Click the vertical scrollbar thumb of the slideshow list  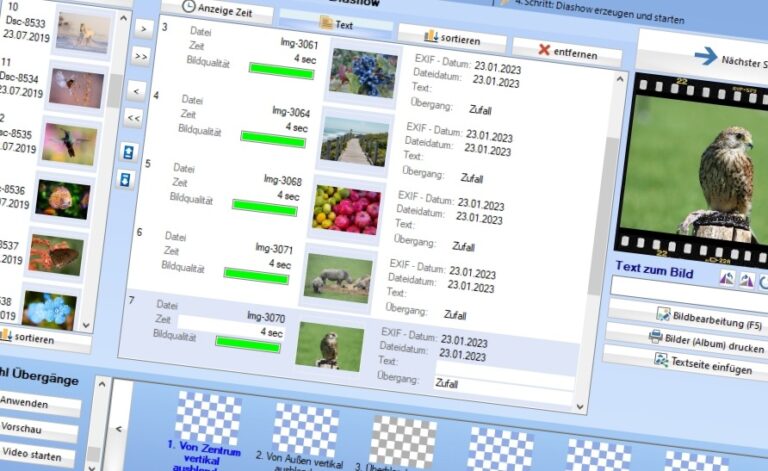click(604, 215)
